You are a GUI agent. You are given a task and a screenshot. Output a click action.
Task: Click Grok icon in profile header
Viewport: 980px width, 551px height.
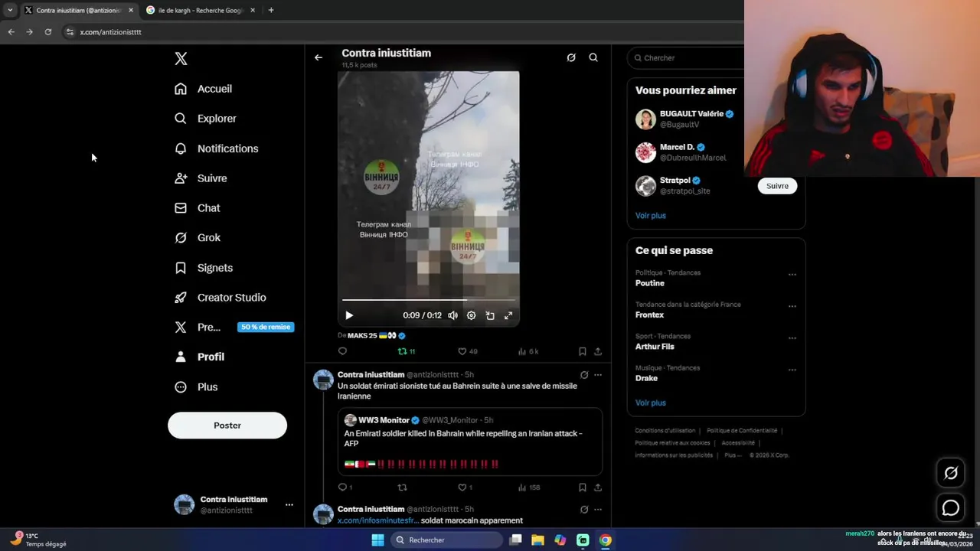(571, 57)
